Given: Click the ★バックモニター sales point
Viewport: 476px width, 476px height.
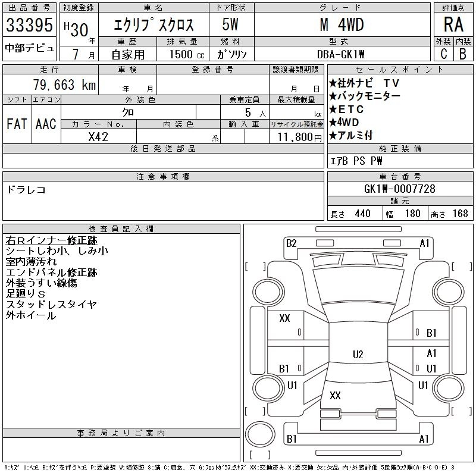Looking at the screenshot, I should click(x=364, y=96).
